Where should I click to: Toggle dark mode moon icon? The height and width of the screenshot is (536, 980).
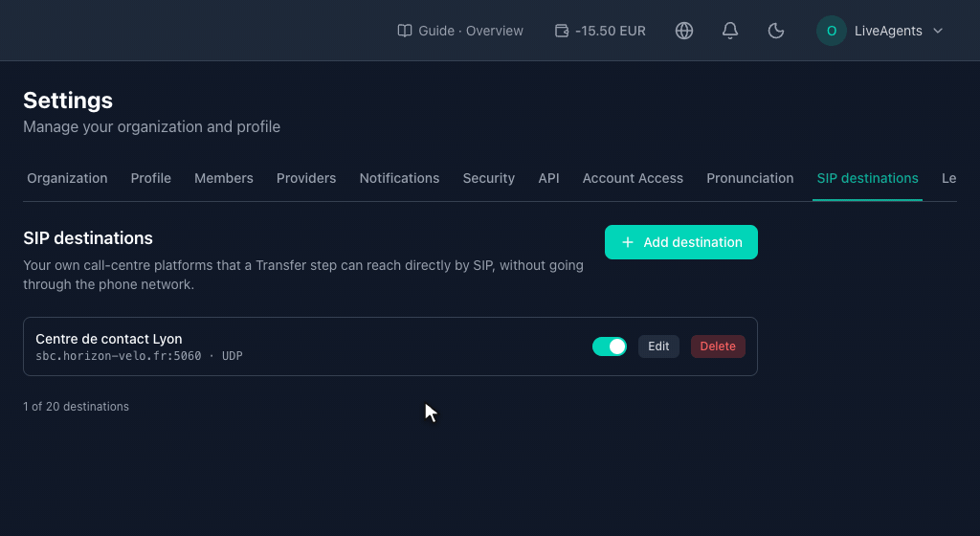[x=775, y=31]
